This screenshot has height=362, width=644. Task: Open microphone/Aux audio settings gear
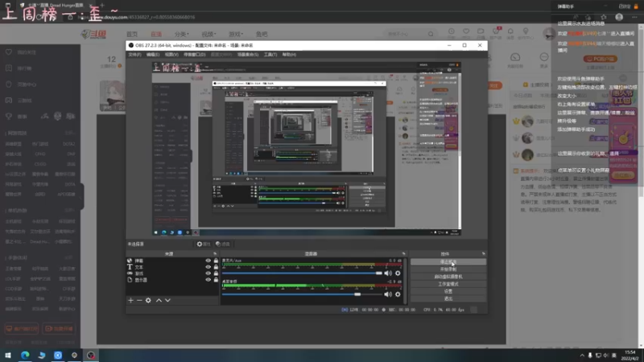coord(398,273)
